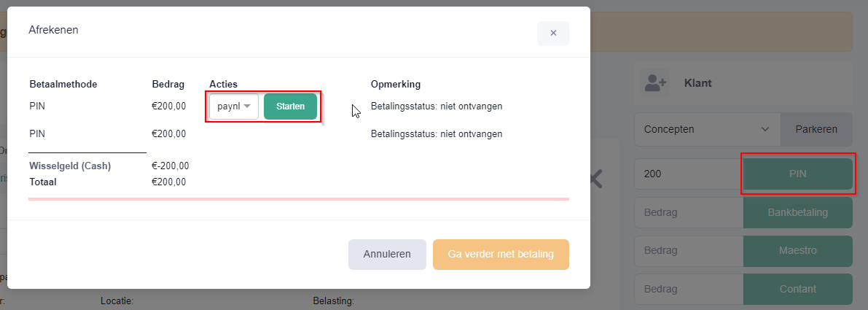
Task: Open the paynl terminal dropdown
Action: tap(234, 106)
